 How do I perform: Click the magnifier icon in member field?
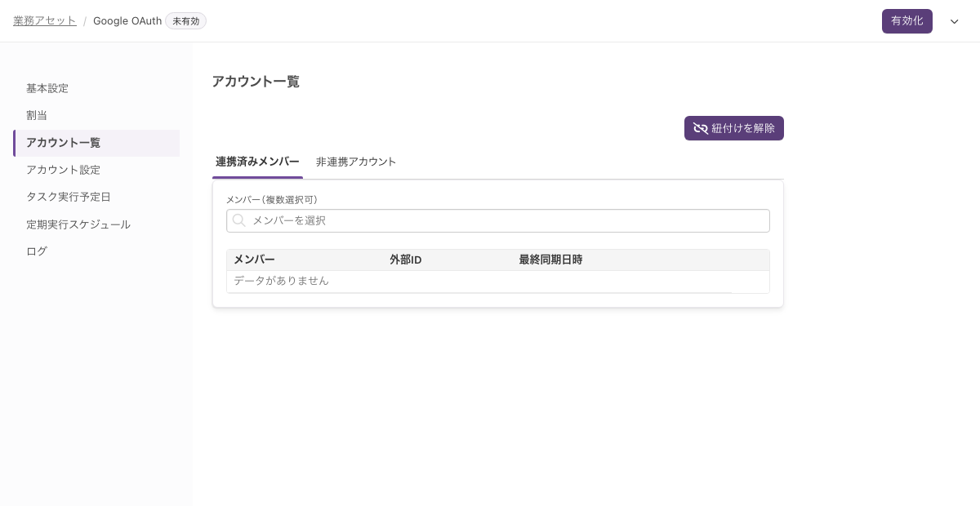(239, 220)
